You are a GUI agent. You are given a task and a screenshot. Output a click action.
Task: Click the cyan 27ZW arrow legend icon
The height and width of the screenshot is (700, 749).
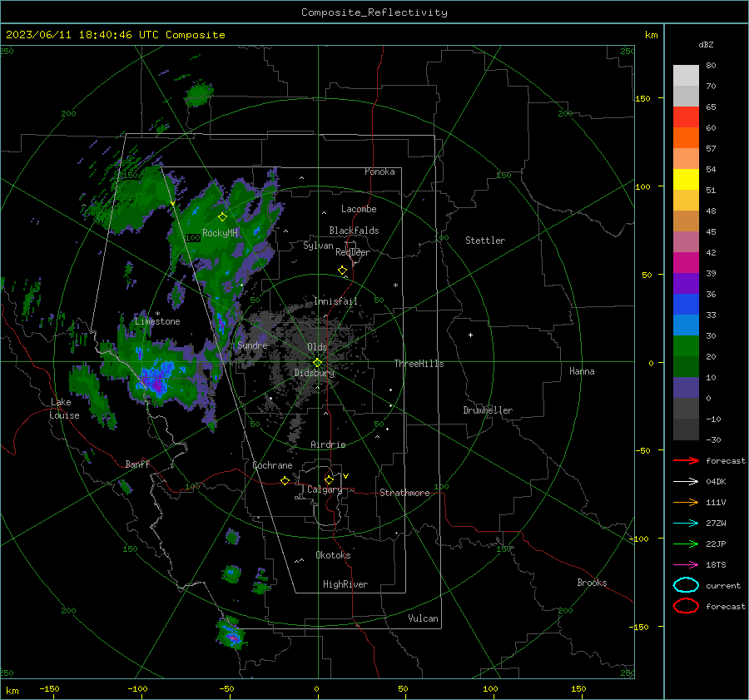[x=686, y=524]
